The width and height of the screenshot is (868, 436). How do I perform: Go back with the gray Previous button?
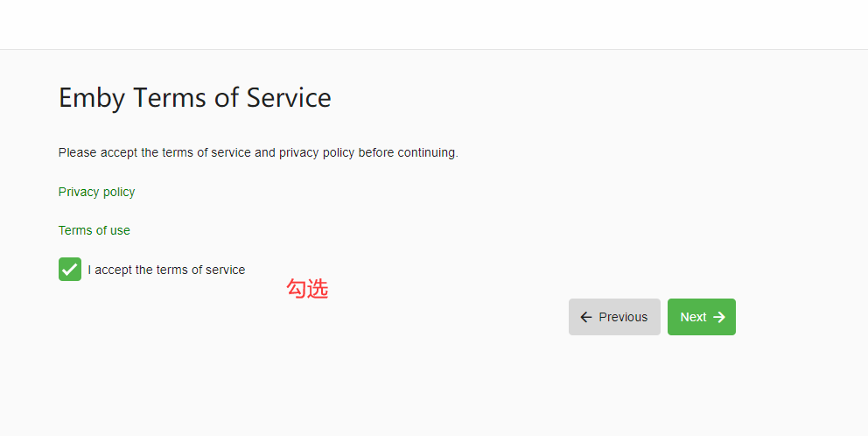tap(614, 317)
